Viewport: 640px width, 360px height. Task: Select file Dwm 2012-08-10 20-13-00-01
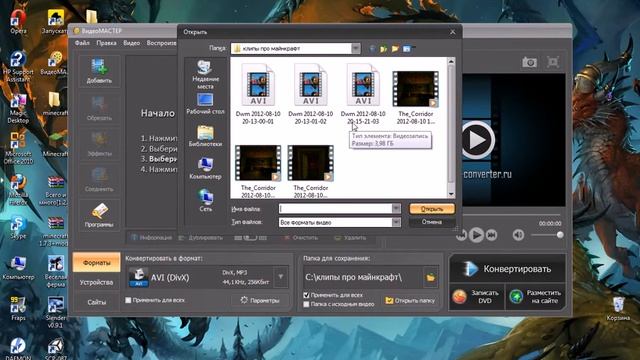pyautogui.click(x=258, y=94)
